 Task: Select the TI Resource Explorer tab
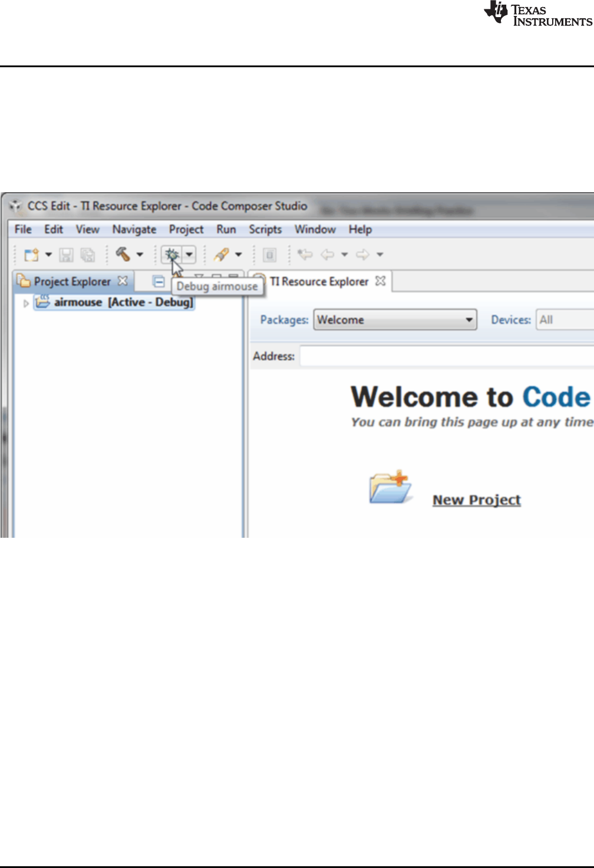[x=319, y=281]
